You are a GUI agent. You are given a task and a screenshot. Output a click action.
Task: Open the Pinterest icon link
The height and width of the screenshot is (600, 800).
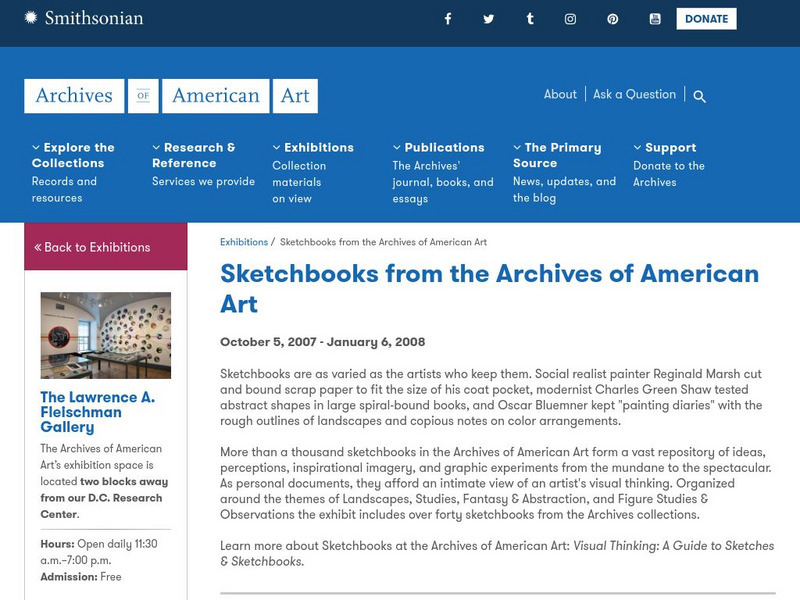(x=612, y=19)
